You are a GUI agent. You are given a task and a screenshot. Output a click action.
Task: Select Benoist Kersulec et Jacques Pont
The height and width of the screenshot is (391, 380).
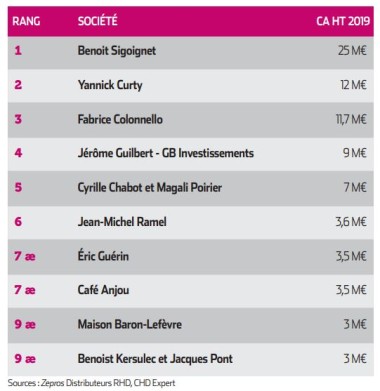tap(155, 359)
